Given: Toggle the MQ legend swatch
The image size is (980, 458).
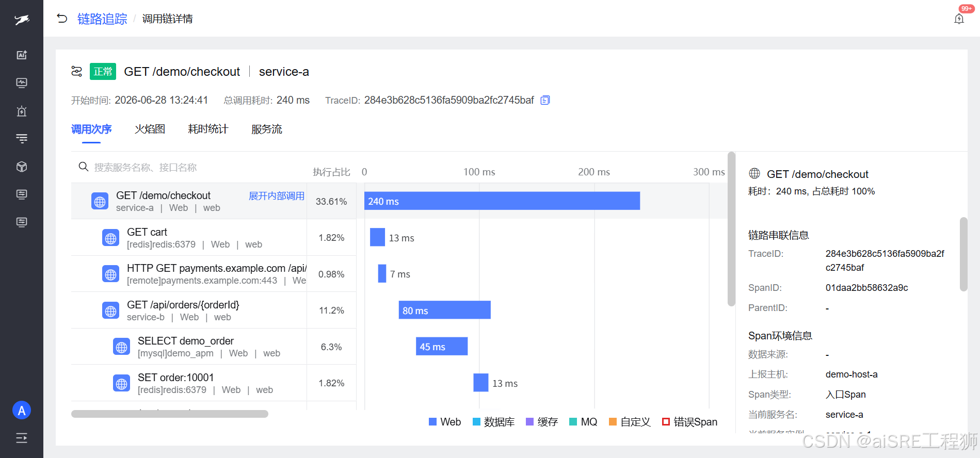Looking at the screenshot, I should point(573,422).
